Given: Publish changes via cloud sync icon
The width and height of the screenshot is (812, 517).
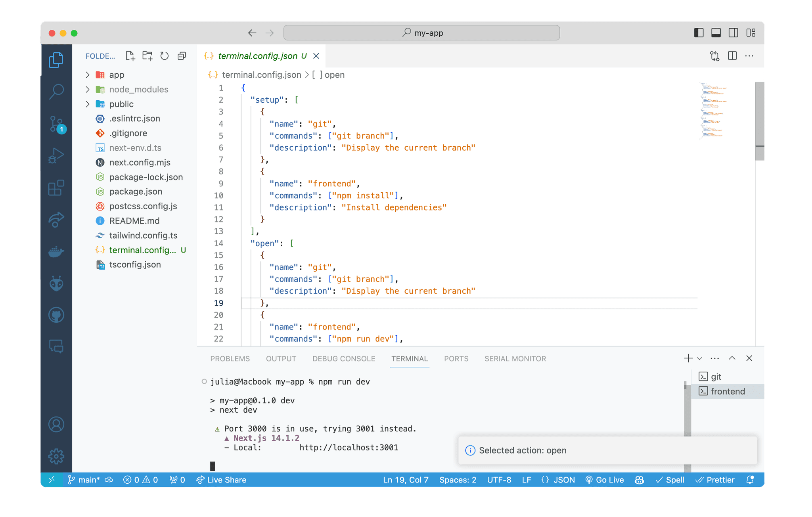Looking at the screenshot, I should click(109, 480).
